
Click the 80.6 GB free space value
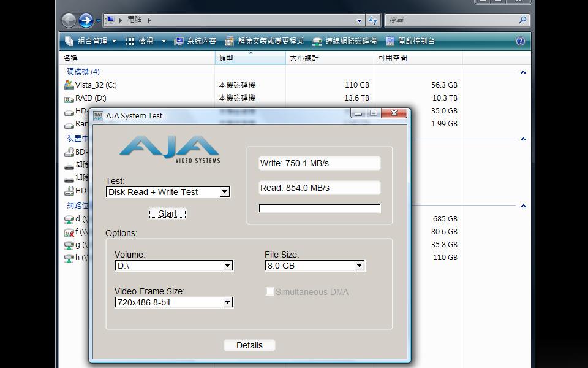point(445,232)
